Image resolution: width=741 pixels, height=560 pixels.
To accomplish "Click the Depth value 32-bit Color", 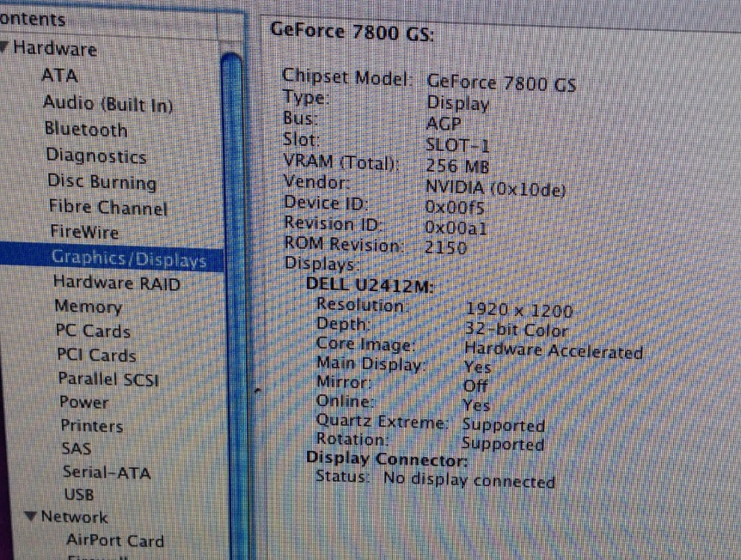I will (x=517, y=329).
